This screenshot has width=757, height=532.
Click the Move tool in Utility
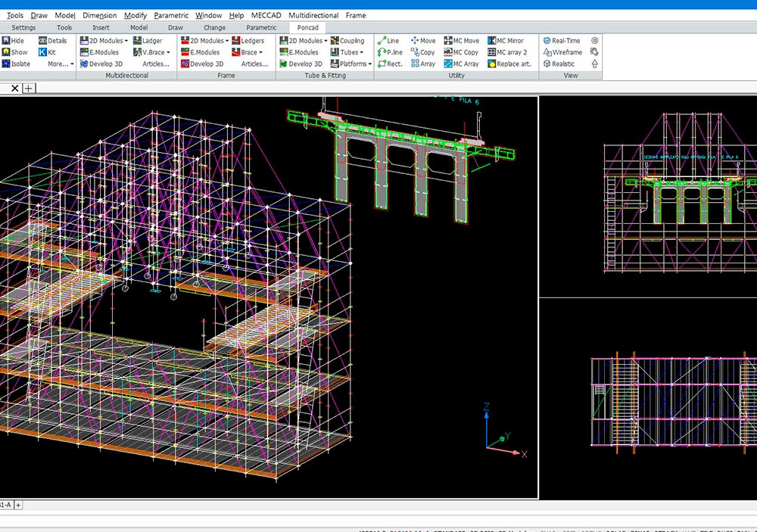(423, 41)
